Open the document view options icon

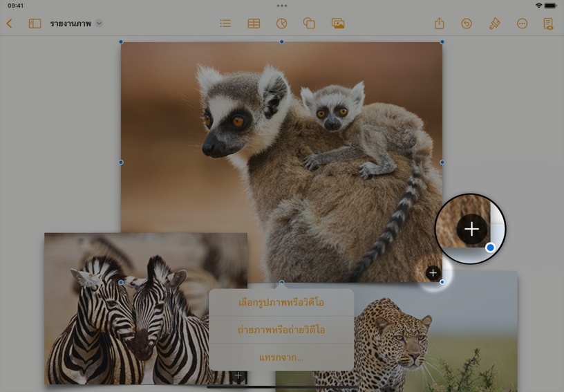click(548, 24)
